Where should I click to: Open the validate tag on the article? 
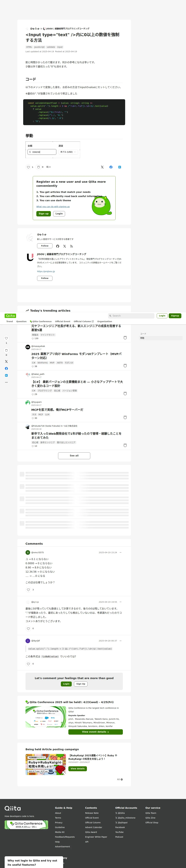click(51, 47)
